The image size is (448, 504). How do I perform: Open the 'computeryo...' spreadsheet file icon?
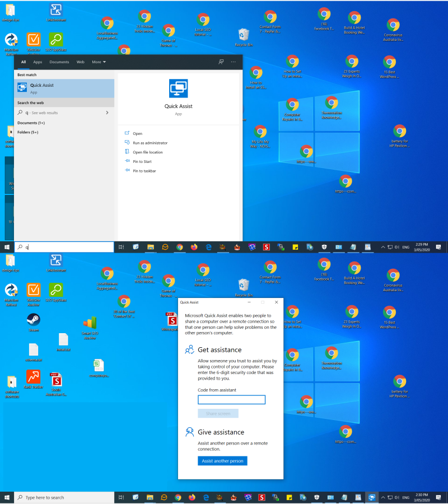(x=99, y=368)
